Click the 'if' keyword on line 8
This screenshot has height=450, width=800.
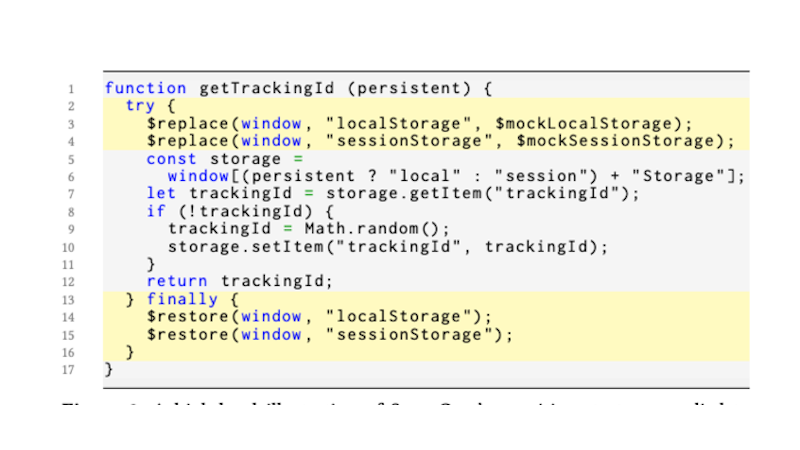coord(156,211)
